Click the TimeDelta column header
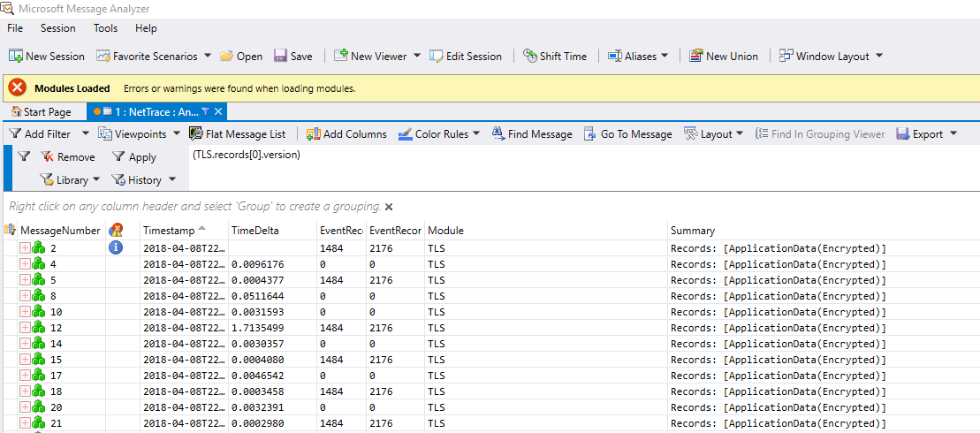980x433 pixels. click(272, 231)
